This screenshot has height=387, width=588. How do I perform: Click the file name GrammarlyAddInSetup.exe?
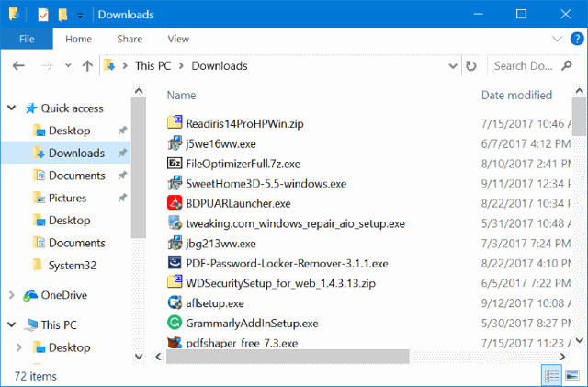coord(252,324)
